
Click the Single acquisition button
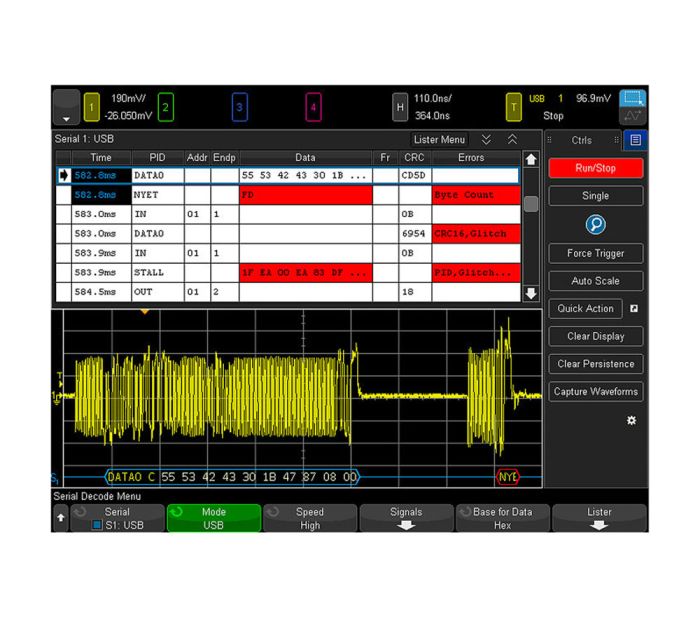(596, 195)
